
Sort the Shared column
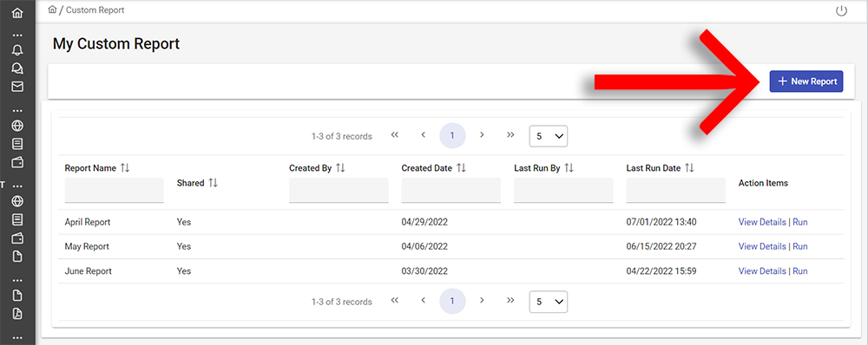(214, 182)
